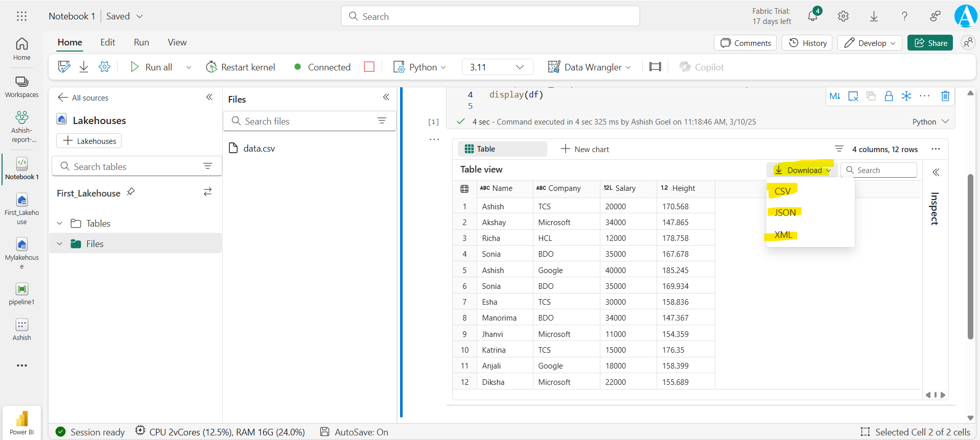Click the stop session red square
980x440 pixels.
tap(369, 67)
